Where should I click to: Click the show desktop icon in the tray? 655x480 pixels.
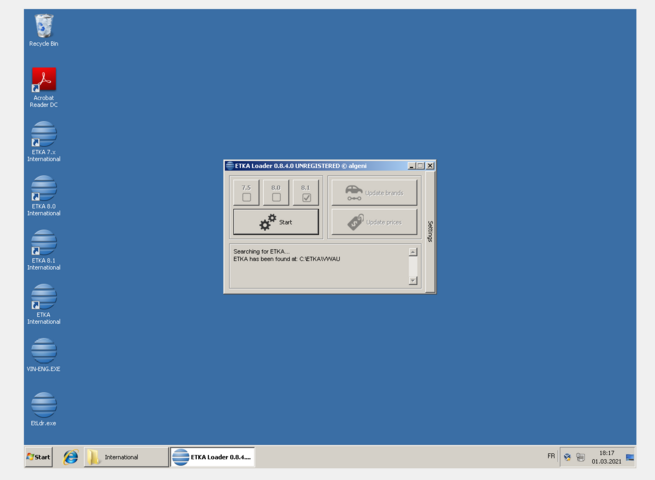[630, 457]
